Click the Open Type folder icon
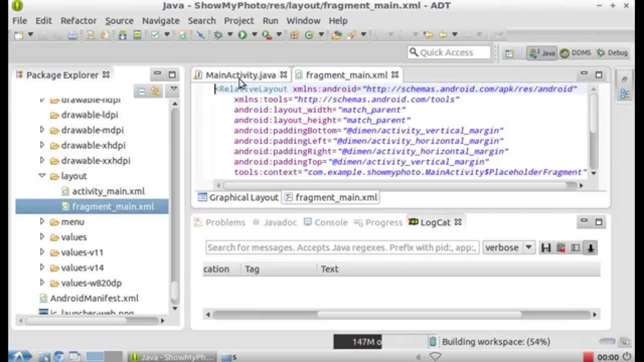Viewport: 644px width, 362px height. [337, 35]
